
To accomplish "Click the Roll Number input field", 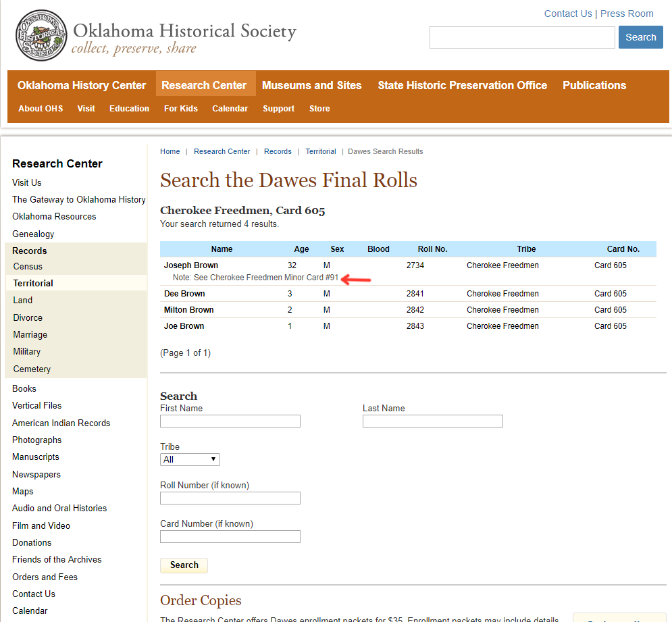I will [230, 498].
